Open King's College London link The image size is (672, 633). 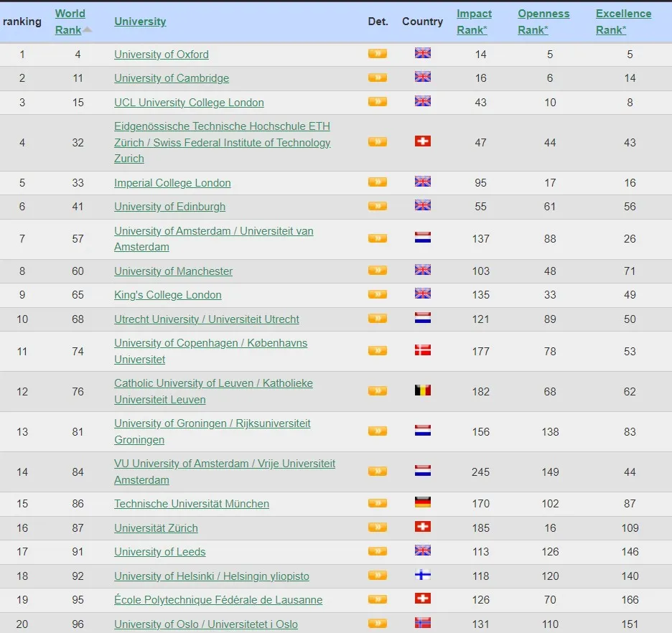coord(167,295)
